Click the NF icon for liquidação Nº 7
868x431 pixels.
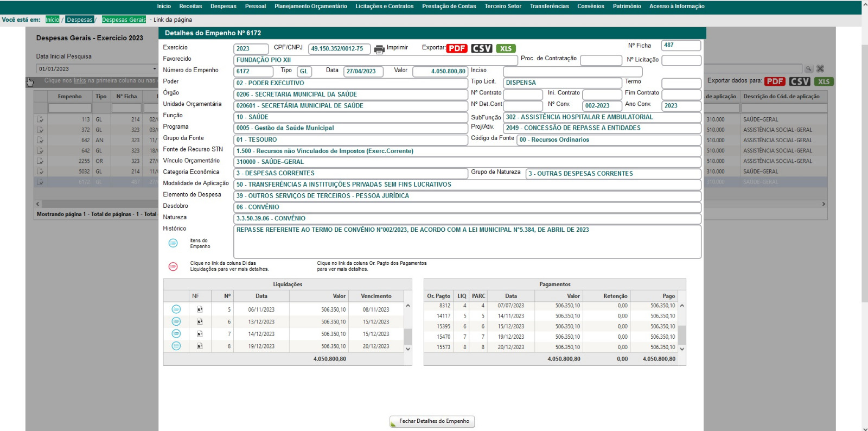[x=200, y=334]
